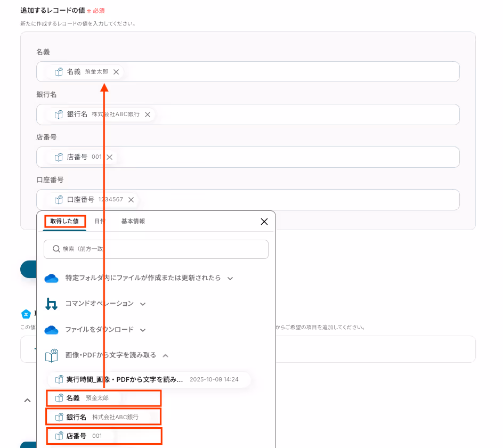The height and width of the screenshot is (448, 503).
Task: Open the 基本情報 tab
Action: [x=133, y=221]
